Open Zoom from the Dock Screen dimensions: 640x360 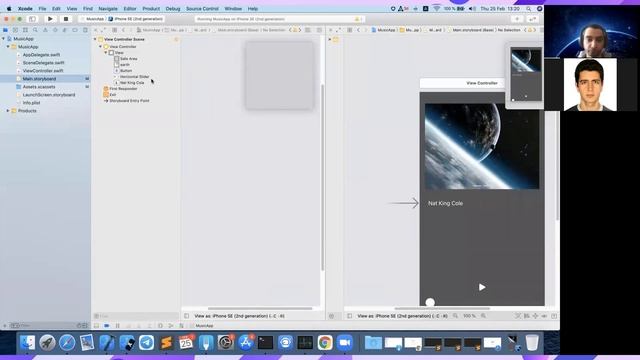tap(345, 342)
